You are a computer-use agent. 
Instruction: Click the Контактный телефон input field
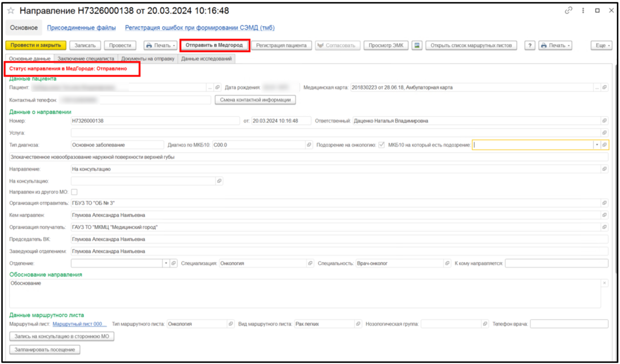click(x=155, y=100)
